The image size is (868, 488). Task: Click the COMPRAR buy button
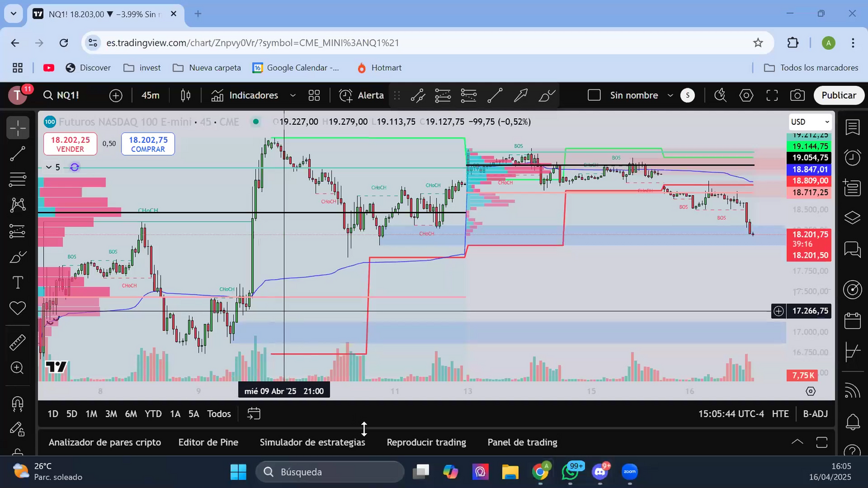[148, 144]
